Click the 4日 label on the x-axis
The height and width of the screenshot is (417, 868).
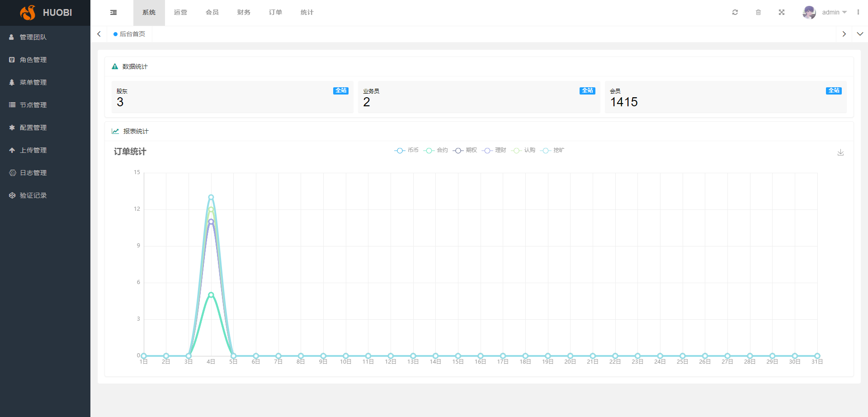[211, 362]
